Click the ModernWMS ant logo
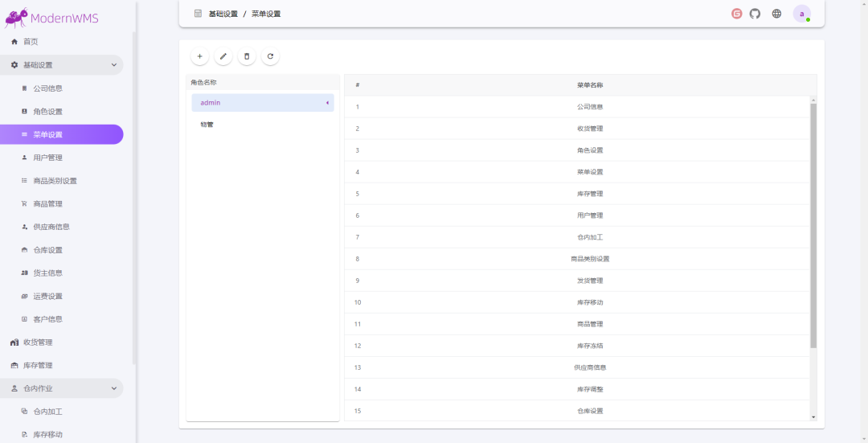Screen dimensions: 868x443 [x=16, y=18]
